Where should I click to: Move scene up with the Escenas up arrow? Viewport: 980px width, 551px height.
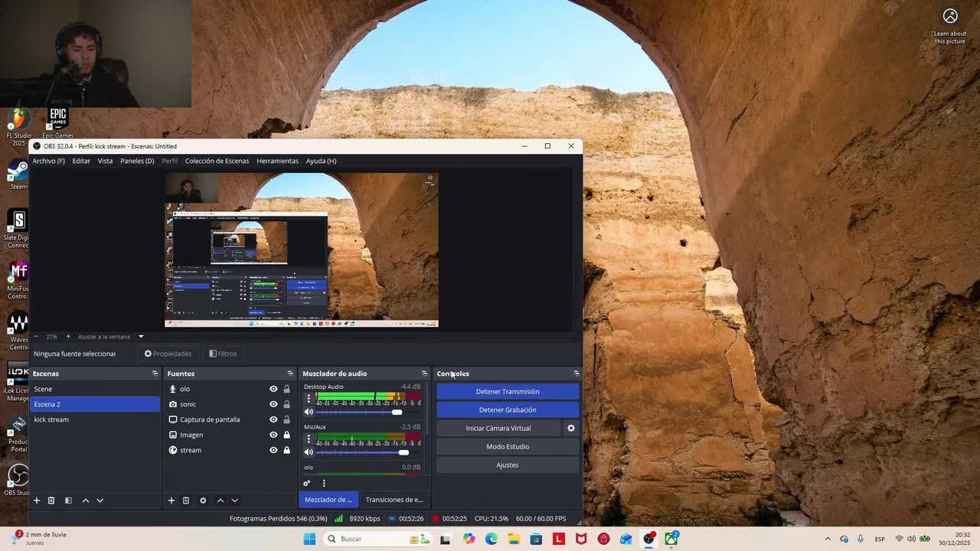85,500
